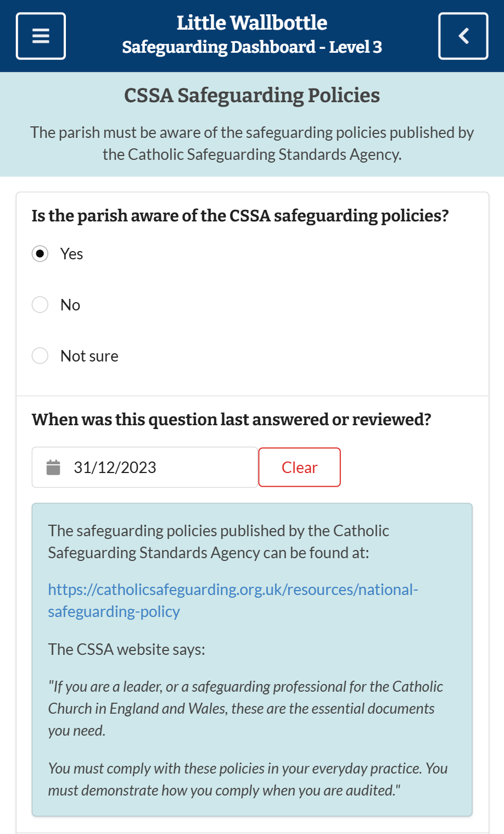
Task: Click 'Safeguarding Dashboard - Level 3' subtitle
Action: coord(252,47)
